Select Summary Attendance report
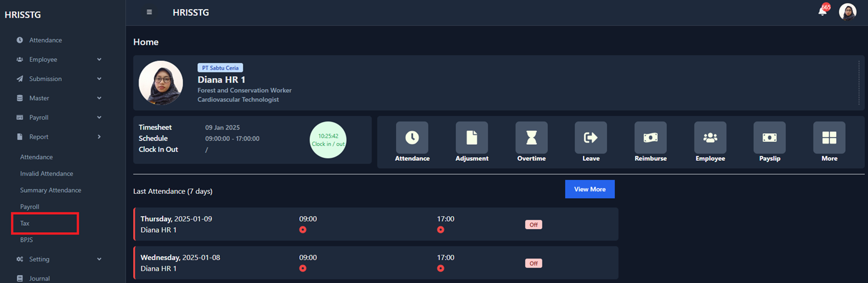 coord(50,190)
